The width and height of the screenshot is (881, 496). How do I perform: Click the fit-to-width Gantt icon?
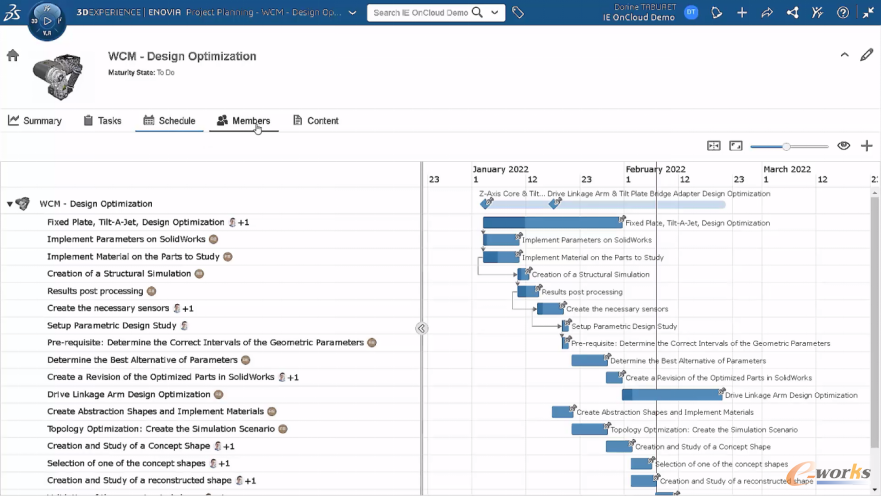(714, 146)
